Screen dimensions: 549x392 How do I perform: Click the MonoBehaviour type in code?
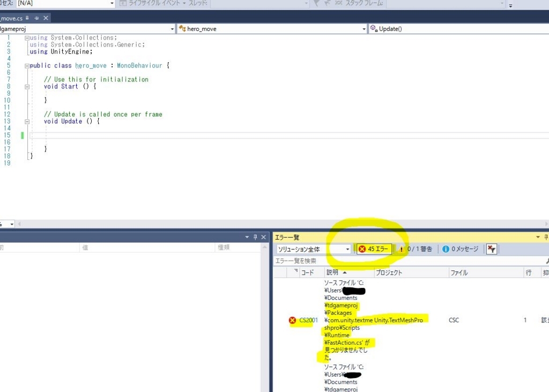(139, 65)
